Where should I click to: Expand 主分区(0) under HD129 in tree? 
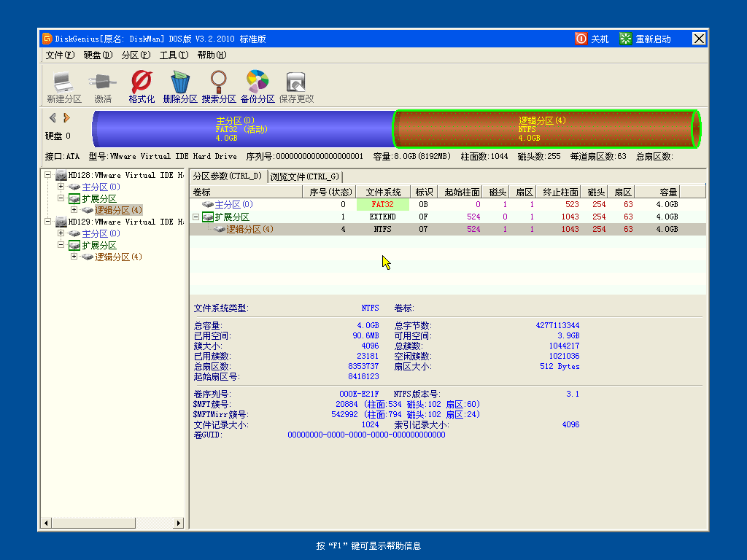(61, 234)
